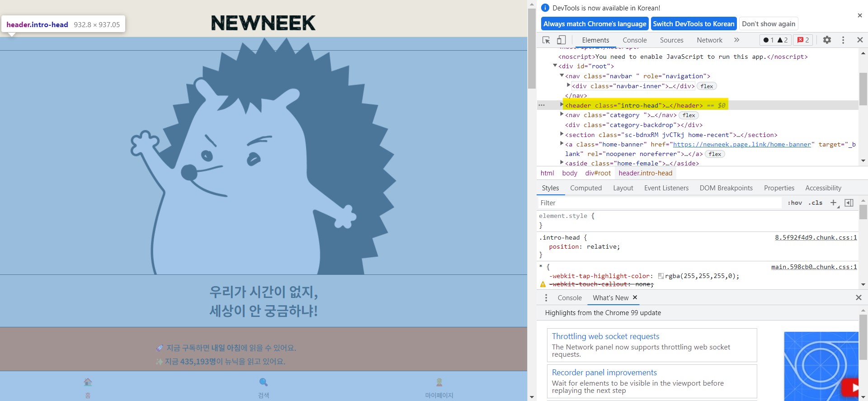Close the bottom drawer panel

(859, 297)
